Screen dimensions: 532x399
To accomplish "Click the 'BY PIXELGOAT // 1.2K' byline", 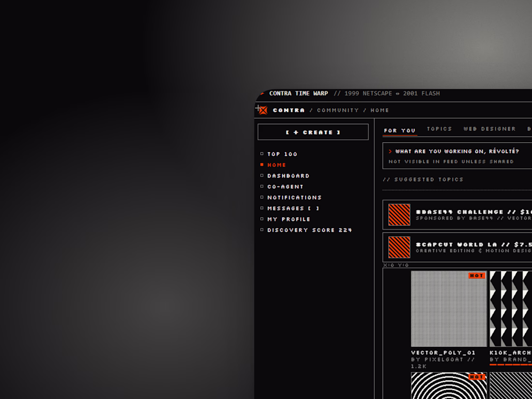I will coord(443,363).
